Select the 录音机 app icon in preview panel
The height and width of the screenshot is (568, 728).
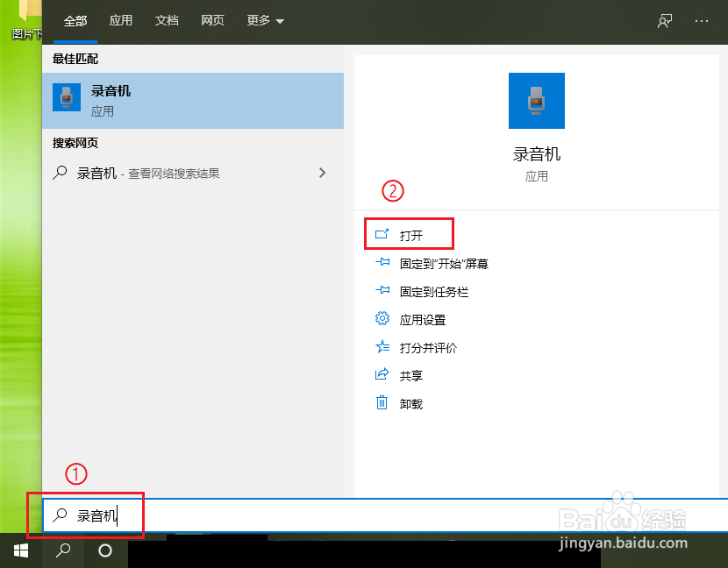[x=536, y=100]
